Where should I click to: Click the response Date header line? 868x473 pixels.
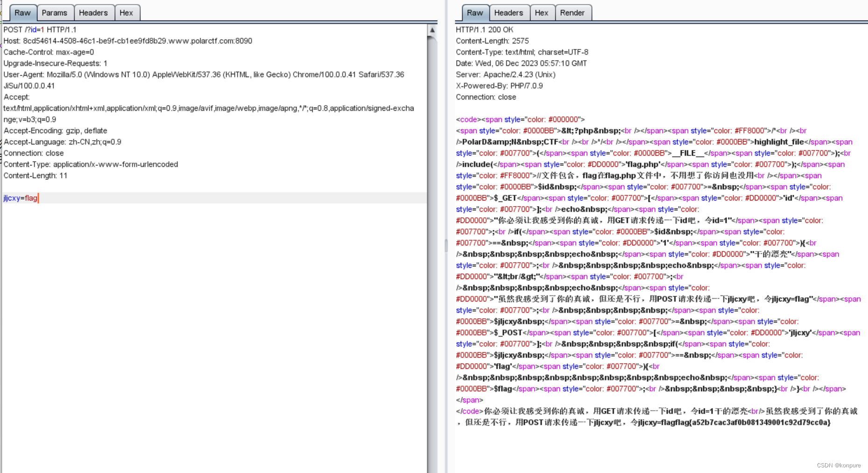click(522, 63)
